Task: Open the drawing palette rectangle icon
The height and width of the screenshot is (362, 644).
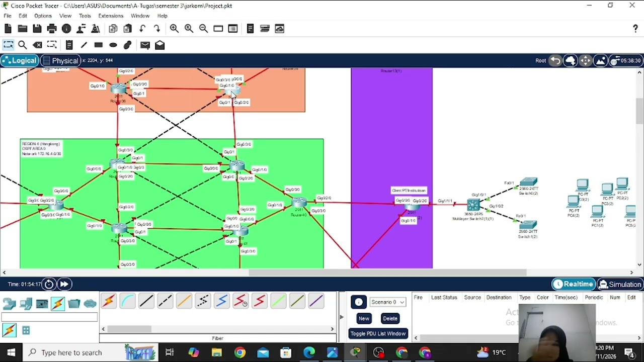Action: click(x=218, y=29)
